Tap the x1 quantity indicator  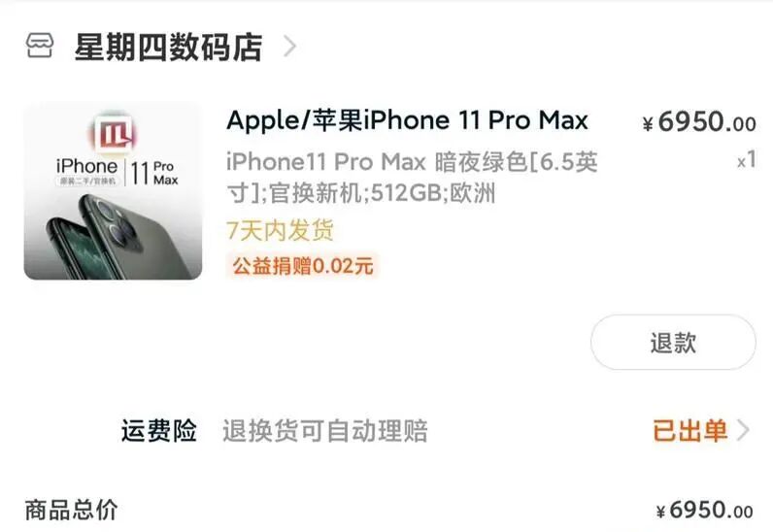[747, 160]
